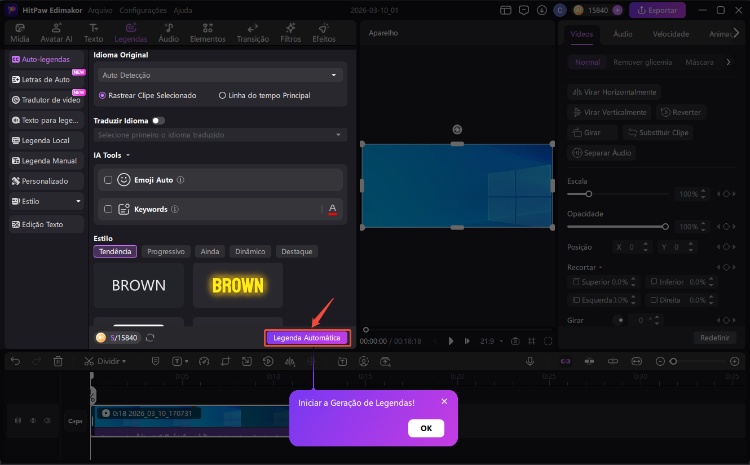Enable the Emoji Auto checkbox
Screen dimensions: 750x465
(107, 180)
